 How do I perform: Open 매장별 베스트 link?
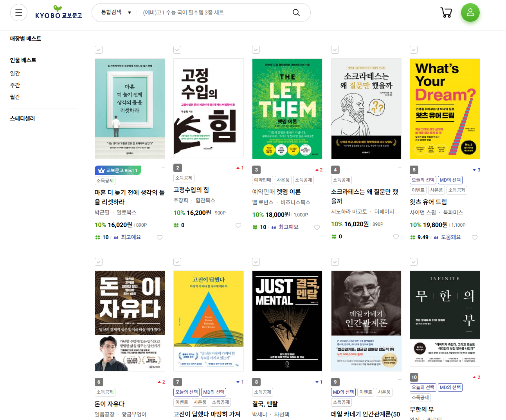(x=25, y=39)
